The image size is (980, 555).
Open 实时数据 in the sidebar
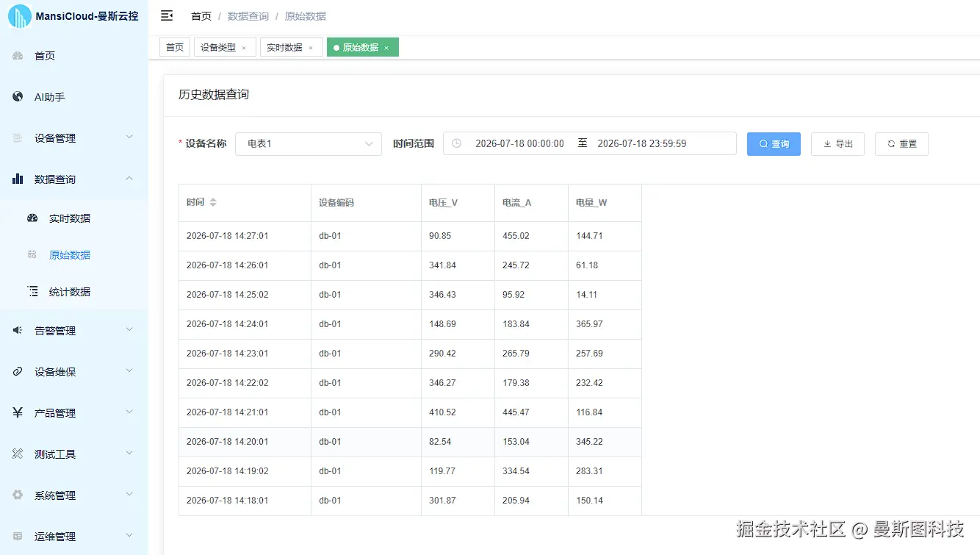(70, 218)
